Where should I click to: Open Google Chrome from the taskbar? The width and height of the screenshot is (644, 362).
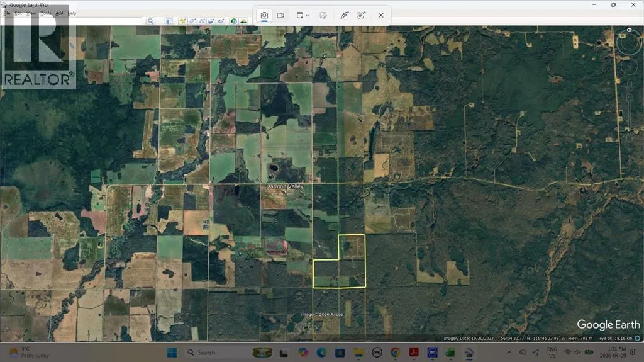395,352
